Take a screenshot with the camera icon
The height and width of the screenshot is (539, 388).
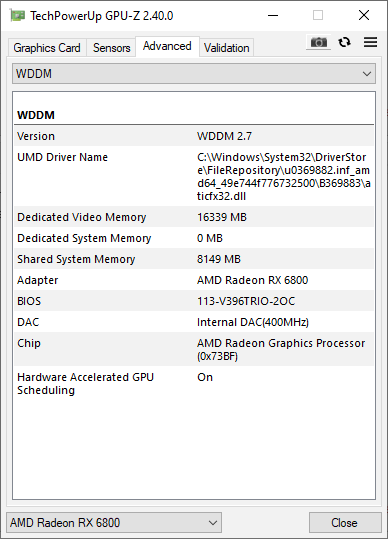(319, 43)
